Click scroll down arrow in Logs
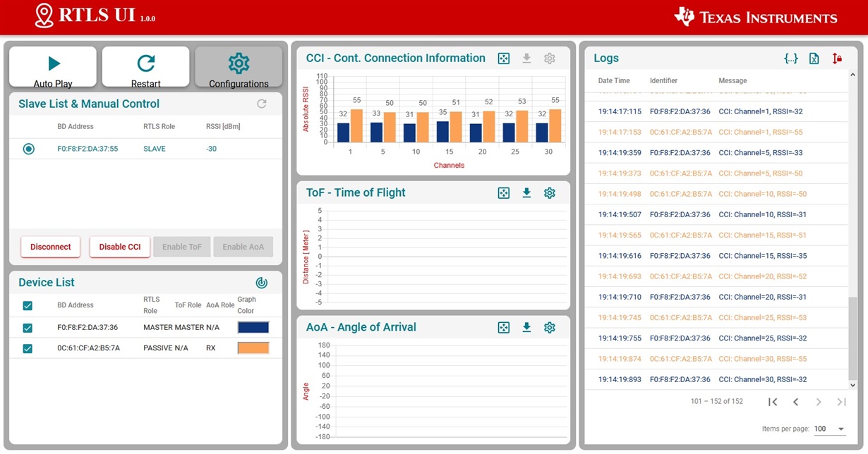 click(x=852, y=385)
